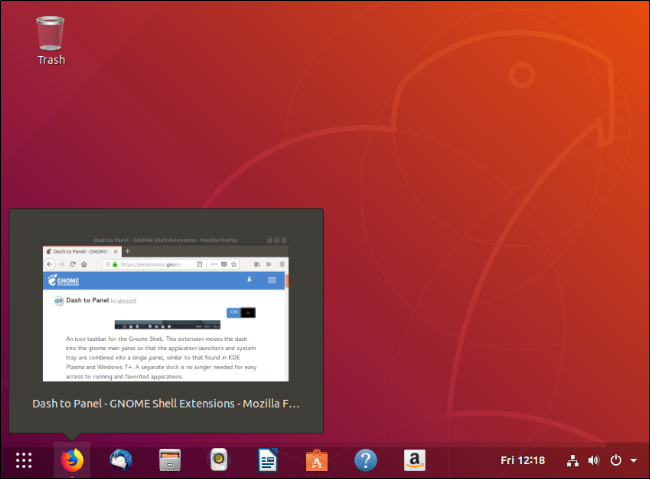Open the Help icon
Screen dimensions: 650x479
point(366,460)
